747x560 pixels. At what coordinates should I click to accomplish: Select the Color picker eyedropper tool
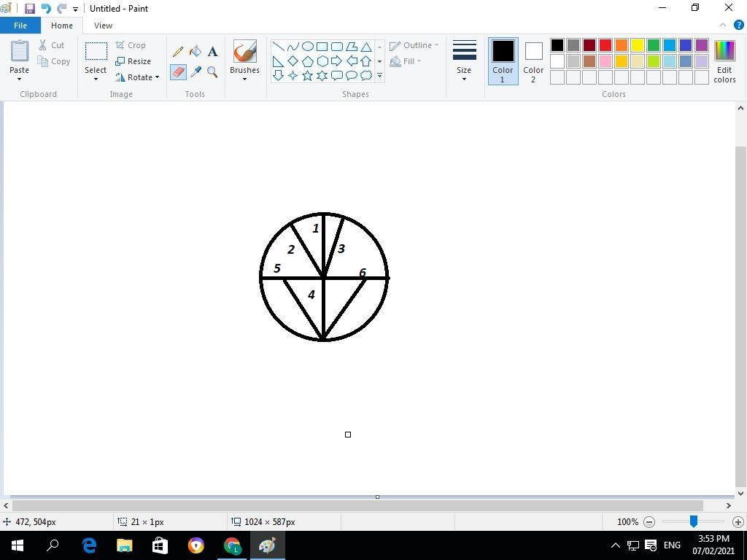pos(196,72)
